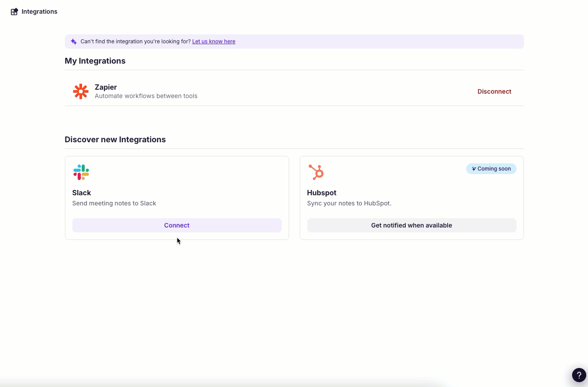Click the Integrations header title
The image size is (588, 387).
click(39, 11)
